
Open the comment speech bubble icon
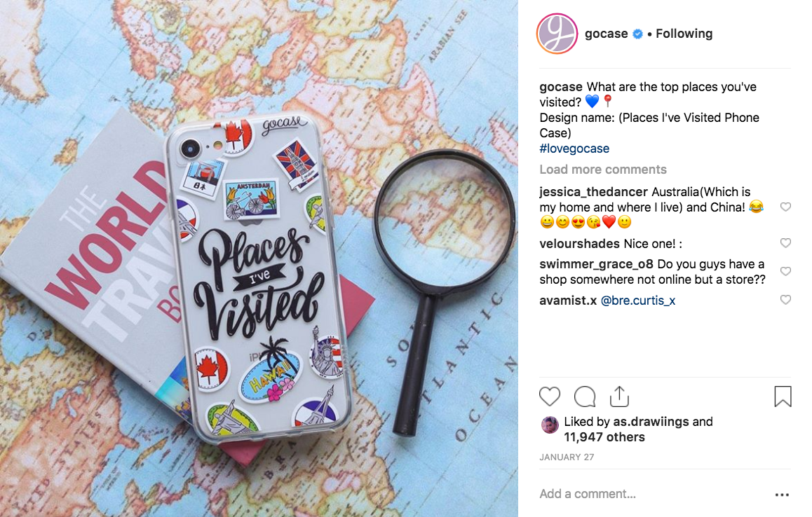click(x=585, y=397)
